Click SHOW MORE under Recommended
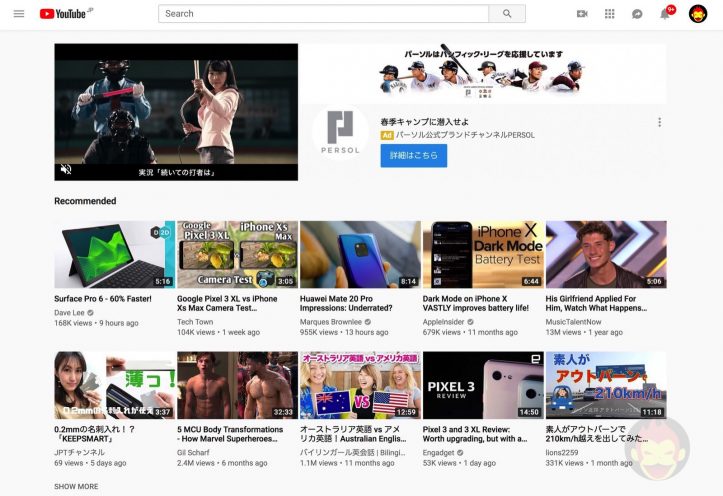The image size is (723, 496). [76, 486]
